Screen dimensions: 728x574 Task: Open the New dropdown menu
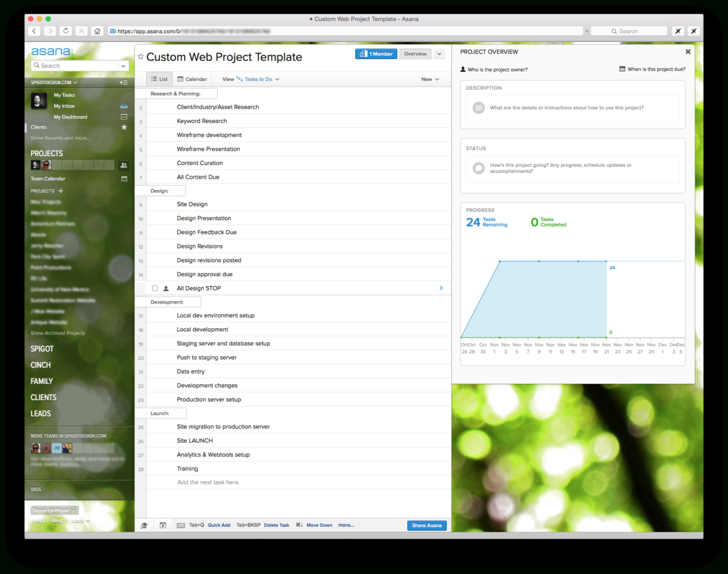[x=430, y=79]
